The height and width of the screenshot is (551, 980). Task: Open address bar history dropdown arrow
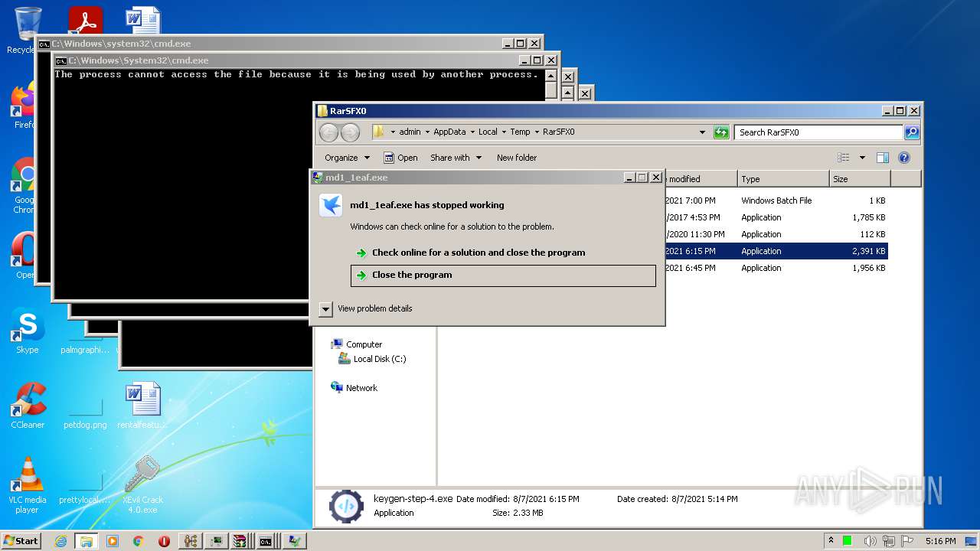tap(702, 132)
